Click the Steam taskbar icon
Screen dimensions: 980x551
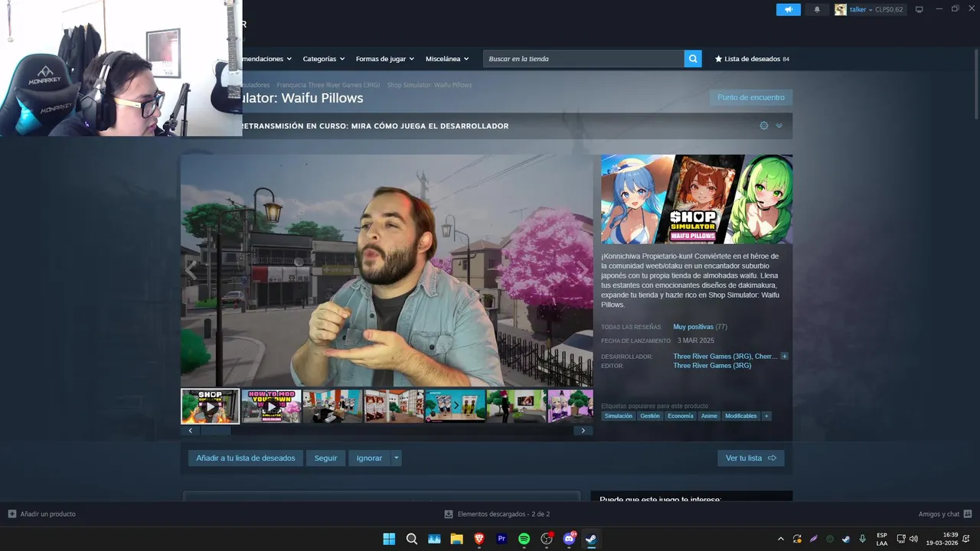(x=591, y=539)
